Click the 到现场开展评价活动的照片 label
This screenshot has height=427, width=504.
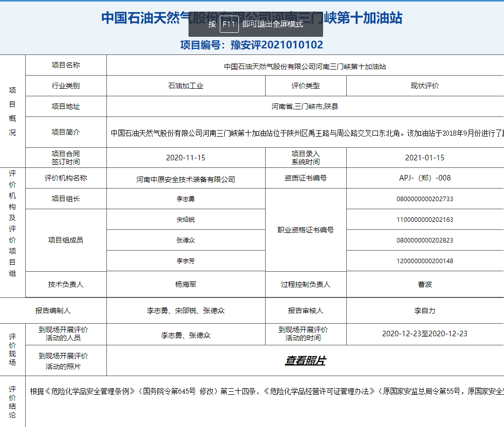64,361
